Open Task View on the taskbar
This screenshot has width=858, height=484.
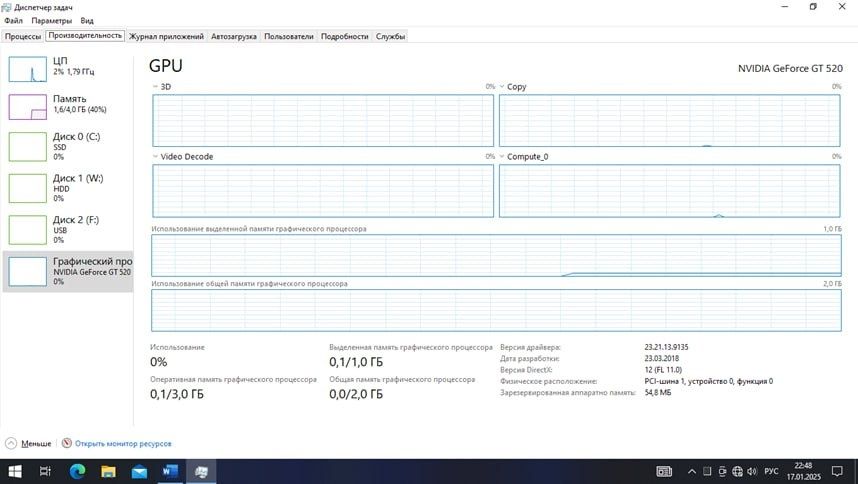(x=45, y=471)
